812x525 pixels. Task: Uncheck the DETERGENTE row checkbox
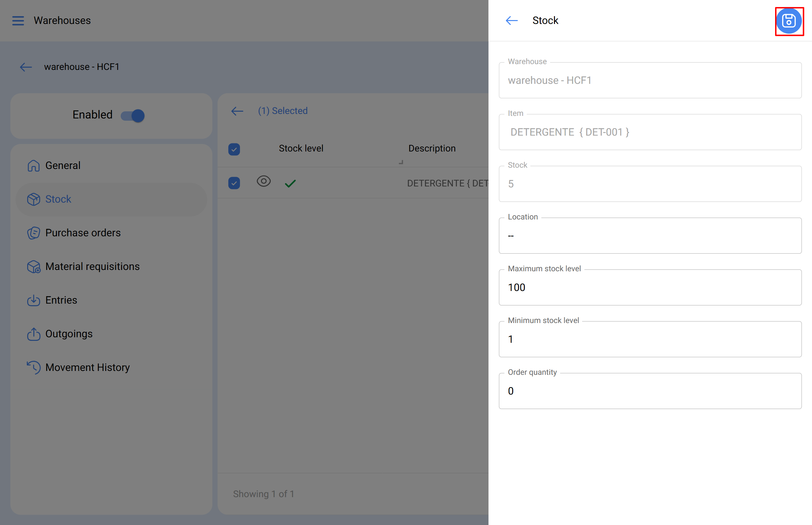point(234,183)
